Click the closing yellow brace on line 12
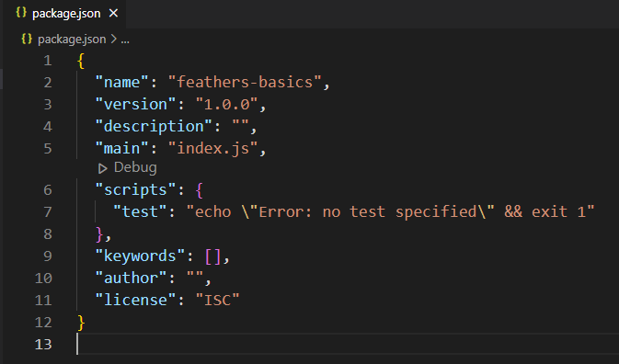This screenshot has height=364, width=619. (x=81, y=323)
